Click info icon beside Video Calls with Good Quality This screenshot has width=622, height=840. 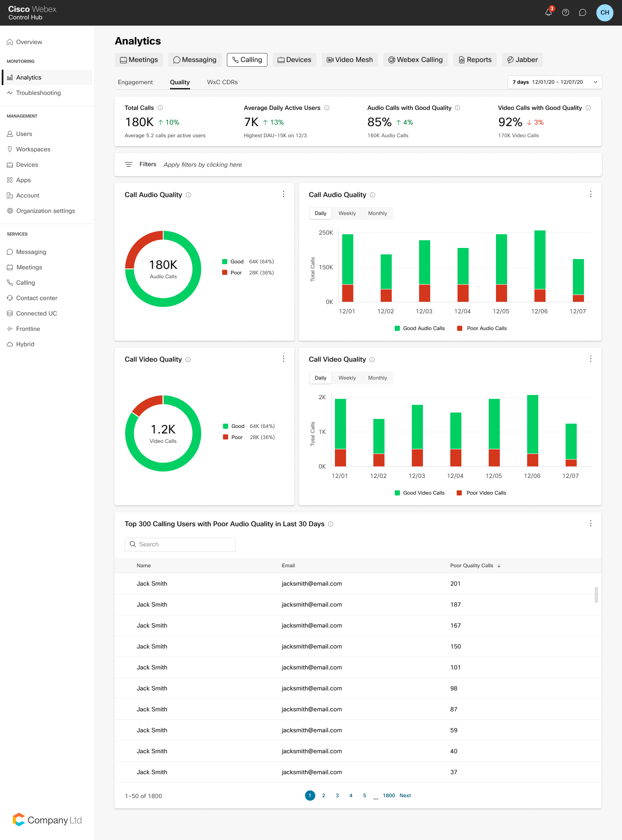pyautogui.click(x=588, y=108)
